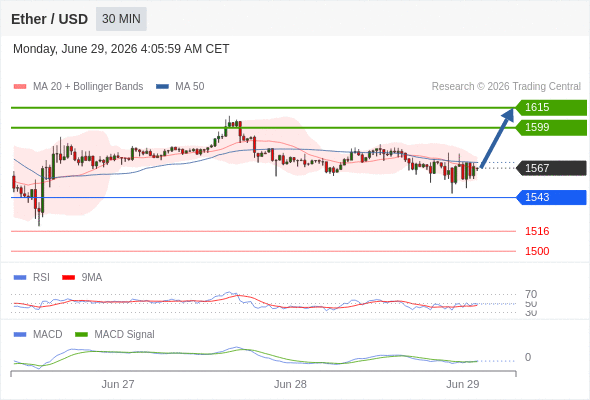590x400 pixels.
Task: Click the 1567 current price black tag
Action: pos(551,168)
